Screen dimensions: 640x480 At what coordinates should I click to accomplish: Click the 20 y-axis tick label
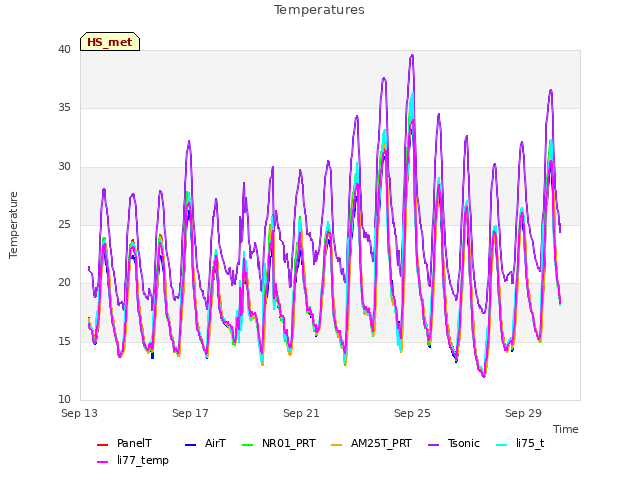(x=64, y=283)
